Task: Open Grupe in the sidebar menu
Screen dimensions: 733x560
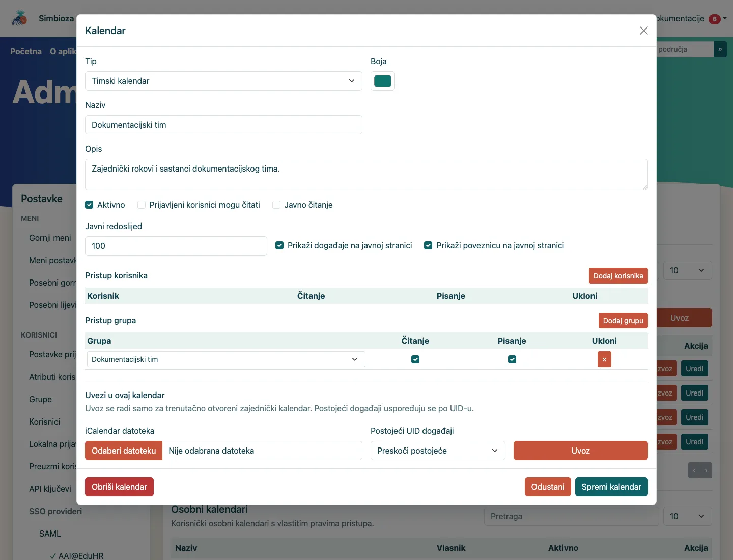Action: pyautogui.click(x=40, y=399)
